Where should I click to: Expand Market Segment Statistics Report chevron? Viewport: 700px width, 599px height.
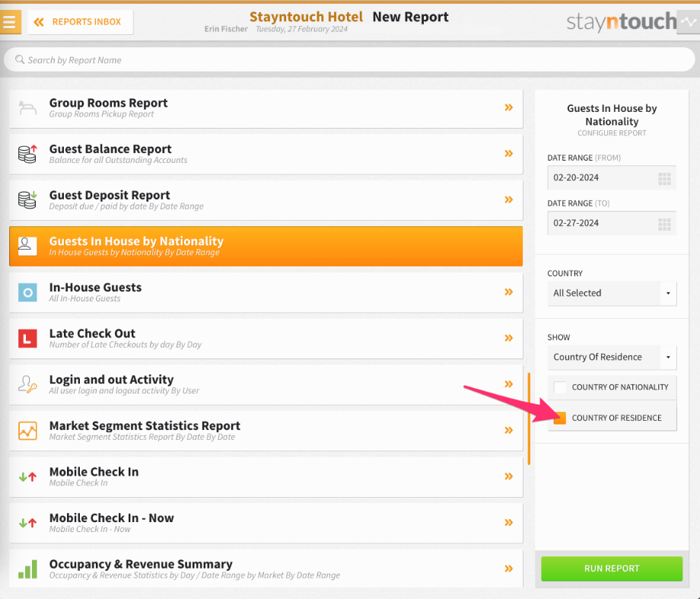click(509, 430)
